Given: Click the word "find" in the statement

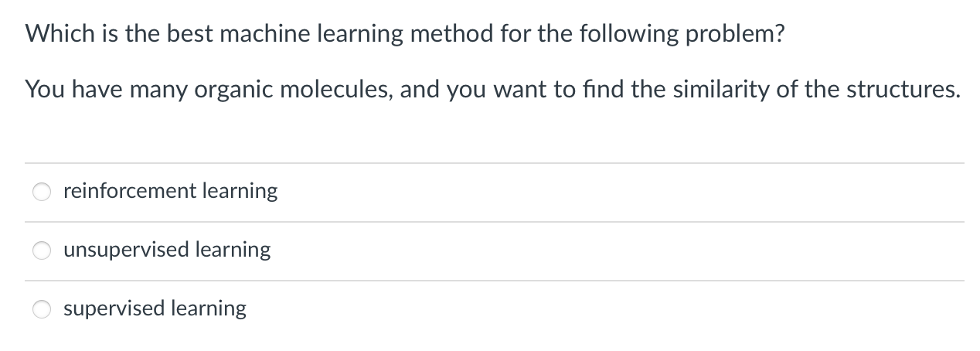Looking at the screenshot, I should (x=605, y=90).
